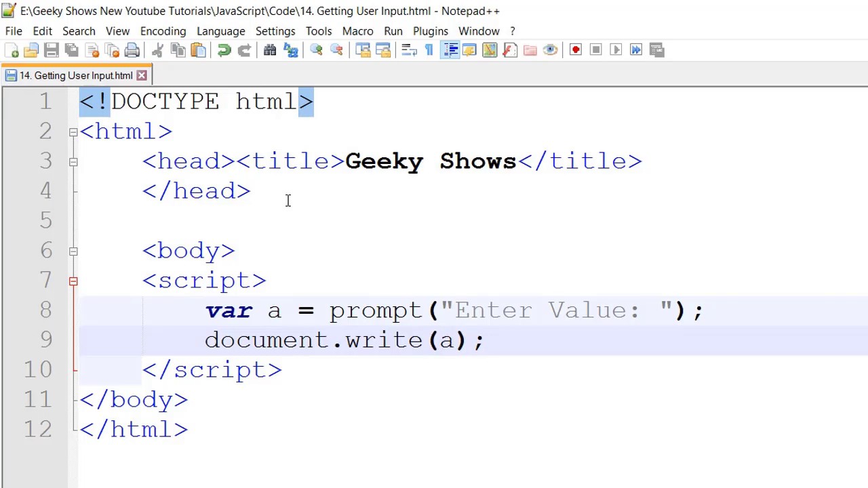Click the Close All toolbar icon
This screenshot has width=868, height=488.
pyautogui.click(x=113, y=50)
